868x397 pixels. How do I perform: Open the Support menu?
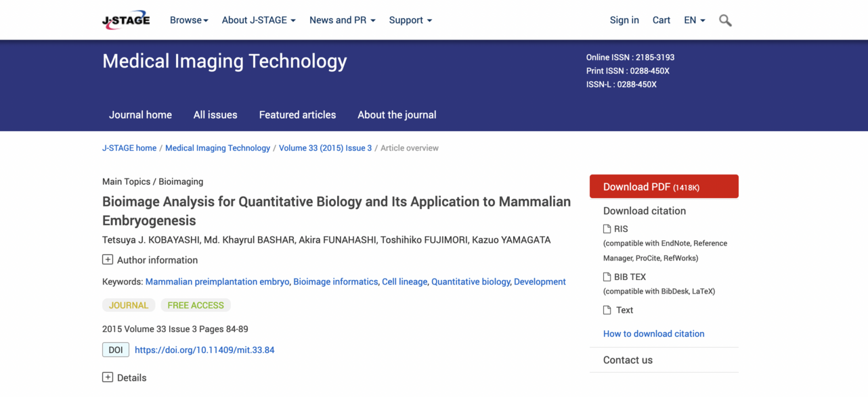(x=410, y=20)
